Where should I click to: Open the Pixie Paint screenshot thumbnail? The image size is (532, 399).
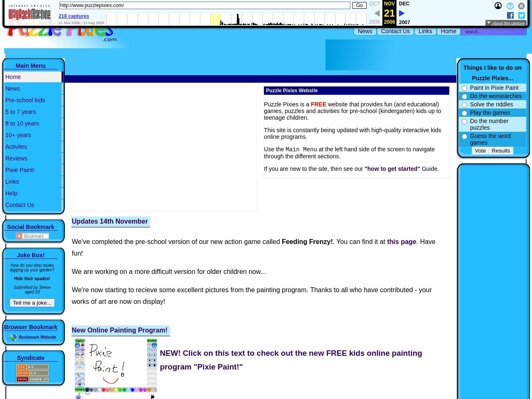(x=116, y=368)
